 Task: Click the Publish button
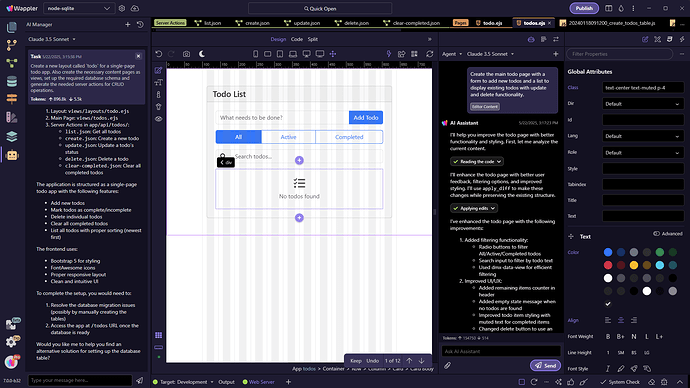584,8
